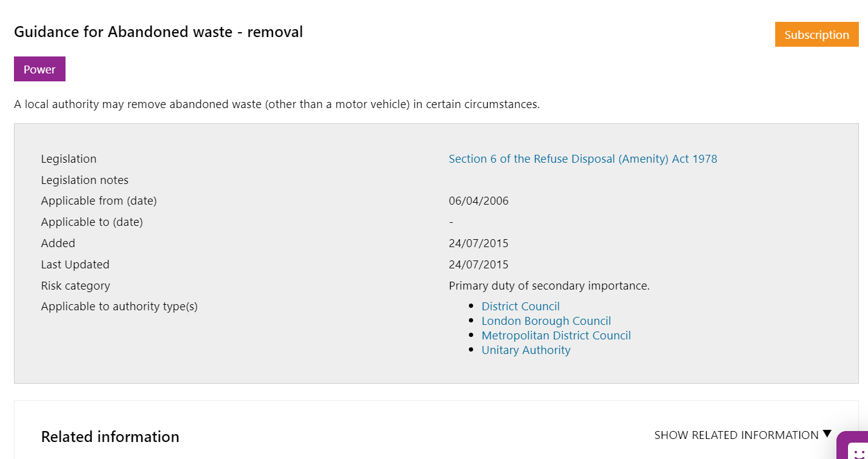Click the Risk category label

[x=76, y=286]
